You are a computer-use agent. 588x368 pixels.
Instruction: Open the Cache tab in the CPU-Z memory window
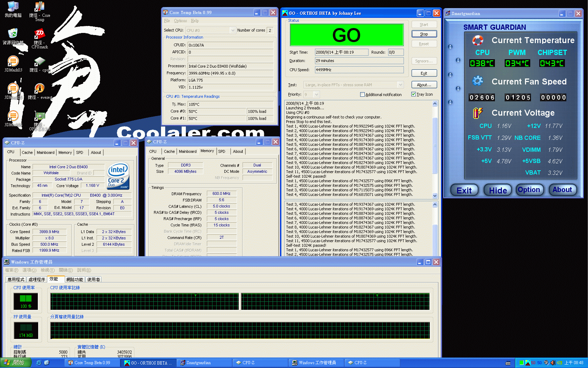point(169,151)
